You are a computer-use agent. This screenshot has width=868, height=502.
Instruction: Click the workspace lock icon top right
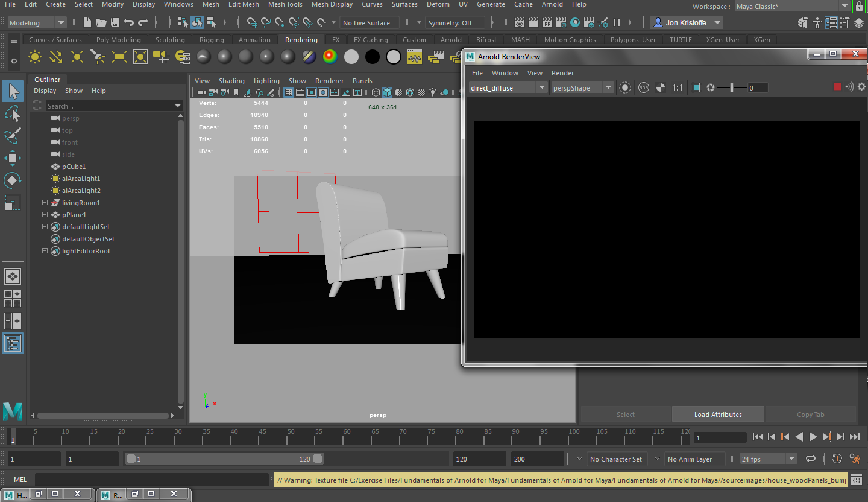[x=858, y=7]
